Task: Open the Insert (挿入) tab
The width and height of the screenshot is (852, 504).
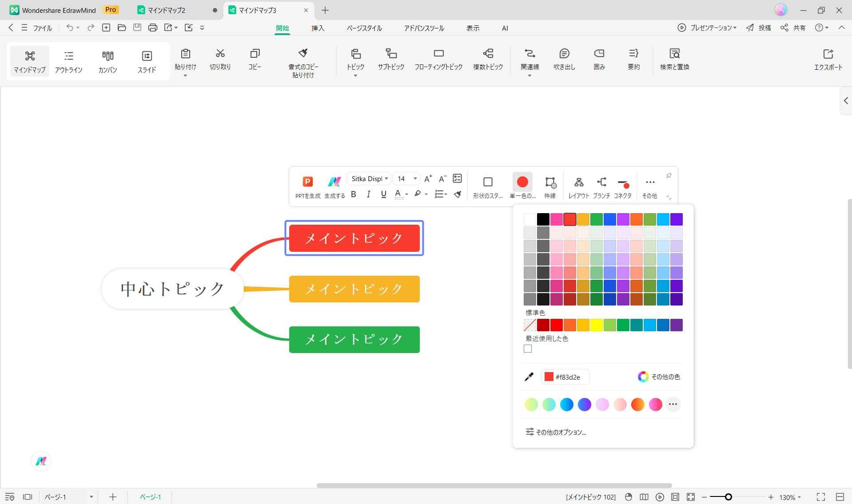Action: pos(318,28)
